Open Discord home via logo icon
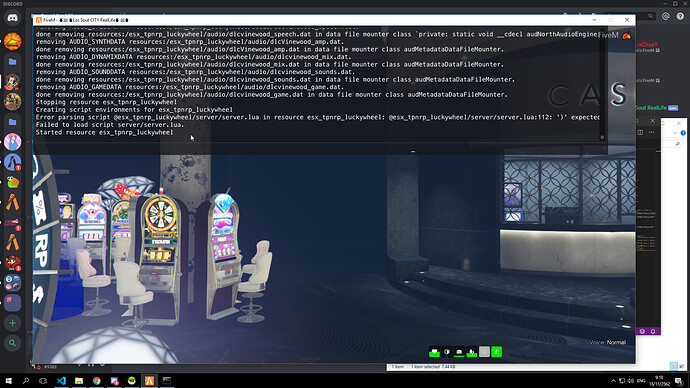This screenshot has width=690, height=388. click(12, 18)
